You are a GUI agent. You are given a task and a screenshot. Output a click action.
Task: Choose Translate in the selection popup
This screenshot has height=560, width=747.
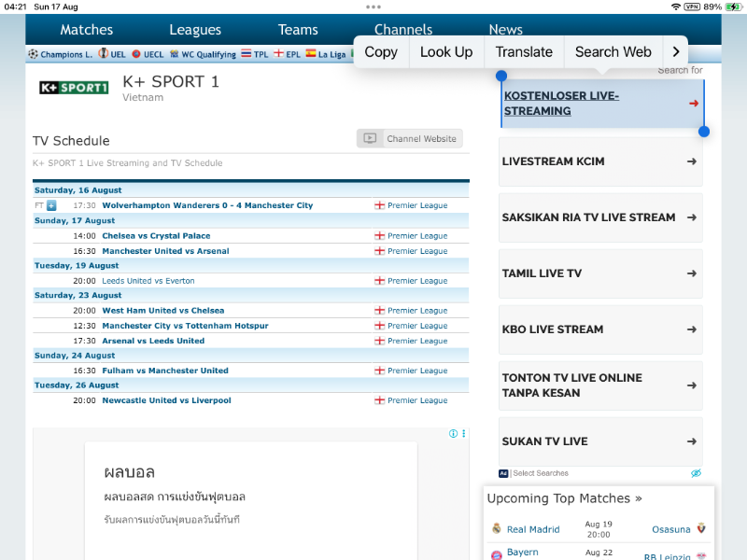pyautogui.click(x=524, y=52)
